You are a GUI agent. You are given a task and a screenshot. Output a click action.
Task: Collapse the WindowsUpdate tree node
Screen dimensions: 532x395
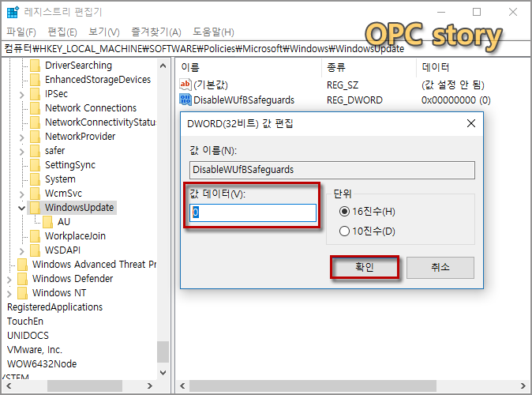coord(22,208)
